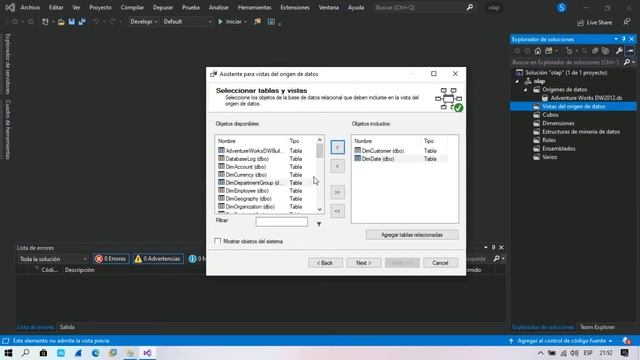
Task: Pin the Explorador de soluciones panel
Action: [x=624, y=39]
